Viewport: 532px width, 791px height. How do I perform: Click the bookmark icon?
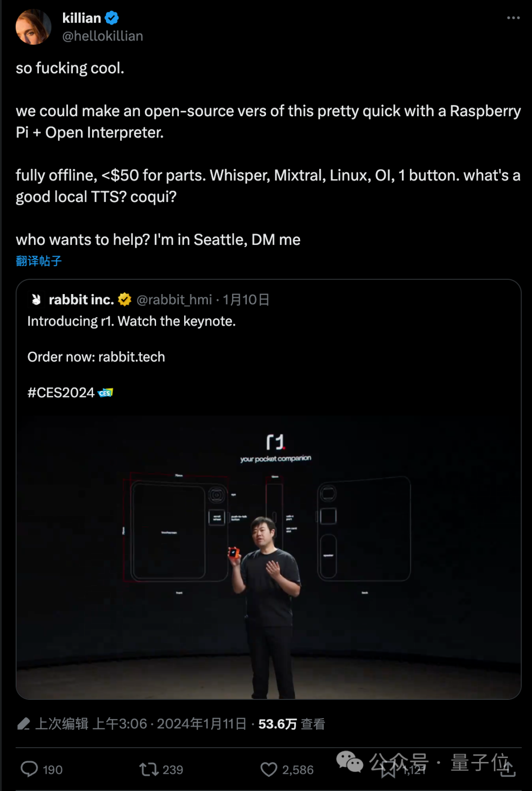389,769
